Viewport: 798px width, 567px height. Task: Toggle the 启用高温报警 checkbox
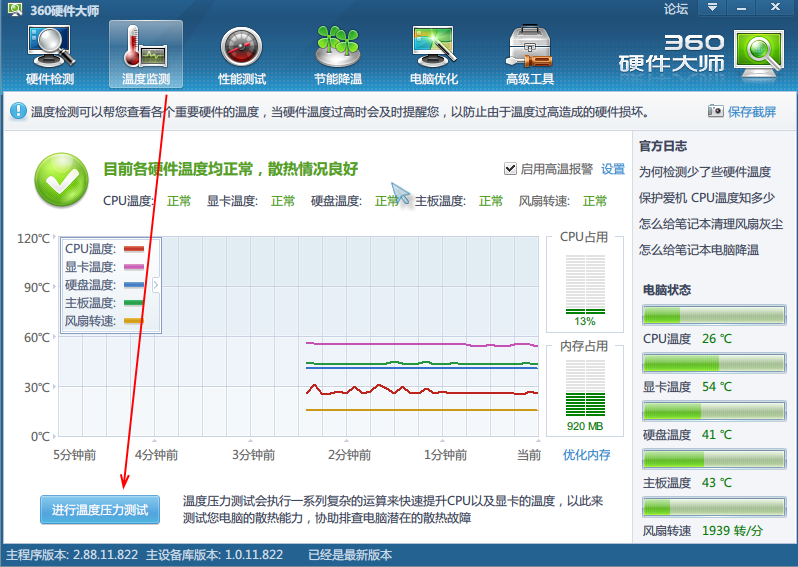tap(510, 168)
